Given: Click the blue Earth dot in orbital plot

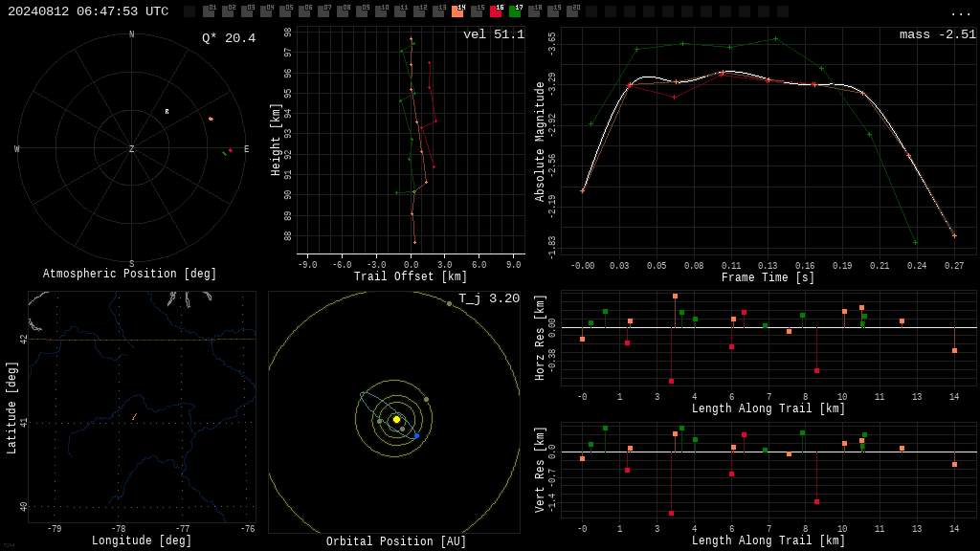Looking at the screenshot, I should click(x=417, y=435).
